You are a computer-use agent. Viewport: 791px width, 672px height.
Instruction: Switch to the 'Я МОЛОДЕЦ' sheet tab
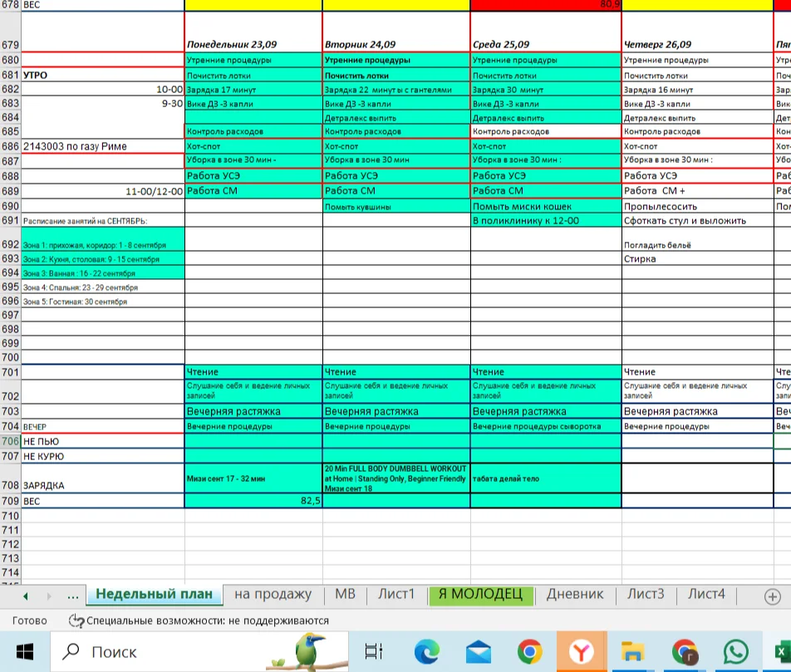coord(480,594)
